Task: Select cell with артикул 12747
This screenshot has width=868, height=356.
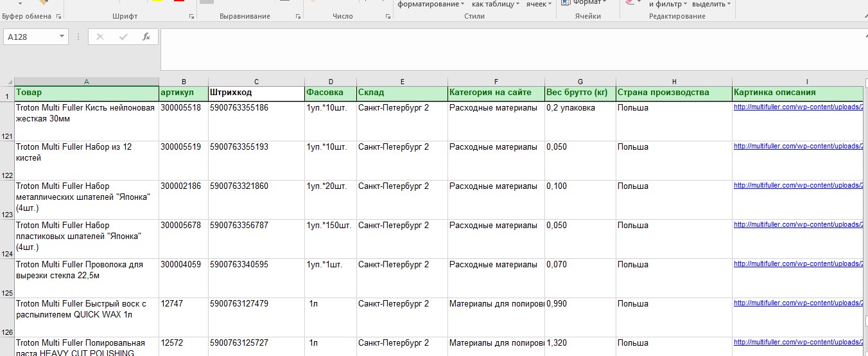Action: pyautogui.click(x=184, y=317)
